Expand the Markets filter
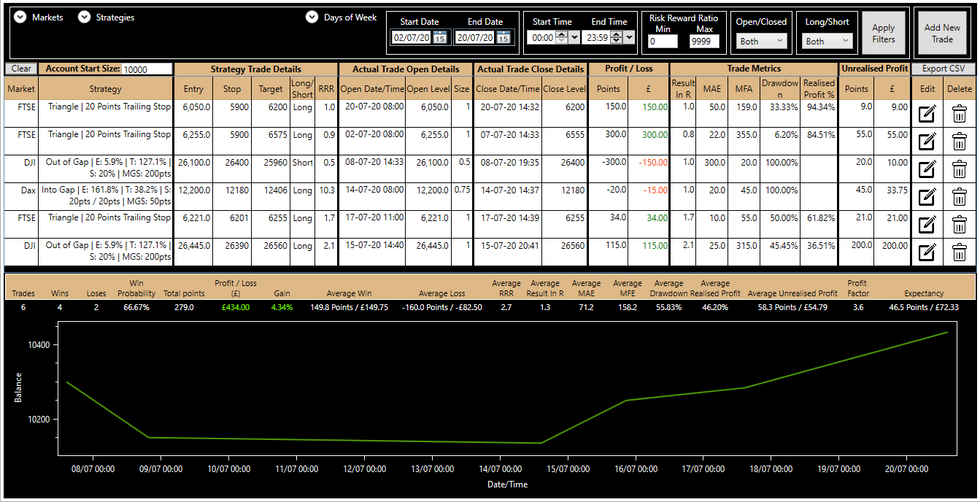The width and height of the screenshot is (980, 502). point(20,18)
